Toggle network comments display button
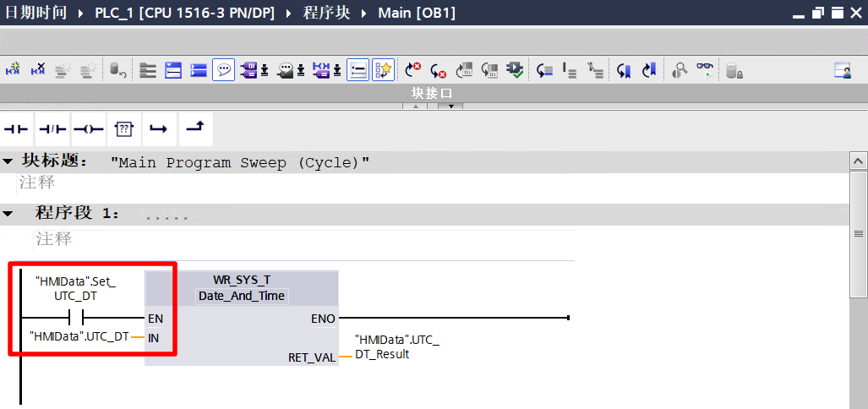 [x=224, y=70]
